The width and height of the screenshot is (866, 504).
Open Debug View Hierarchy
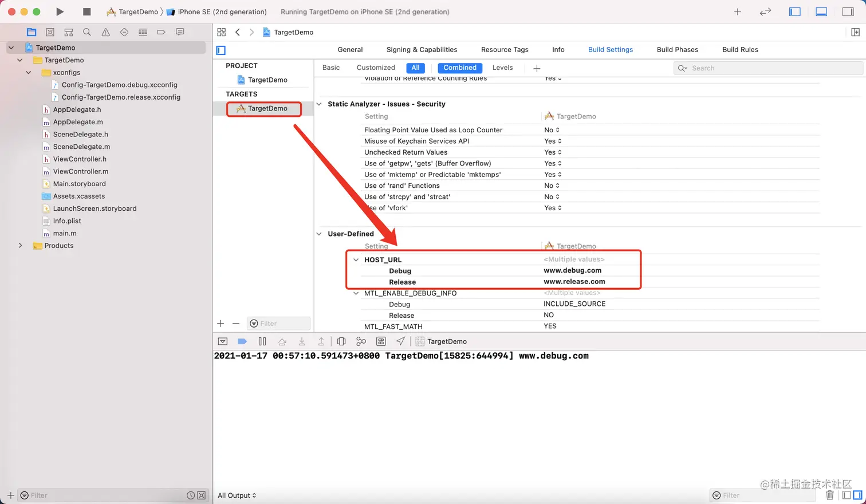(x=341, y=341)
